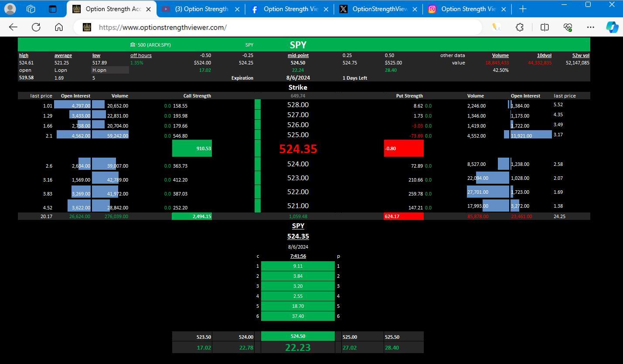The image size is (623, 364).
Task: Go to the browser home icon
Action: tap(59, 27)
